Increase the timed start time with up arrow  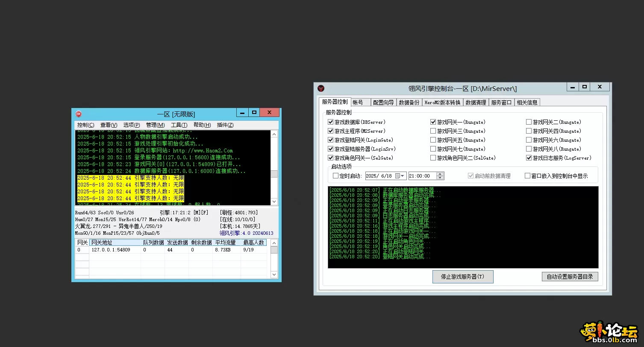coord(440,174)
